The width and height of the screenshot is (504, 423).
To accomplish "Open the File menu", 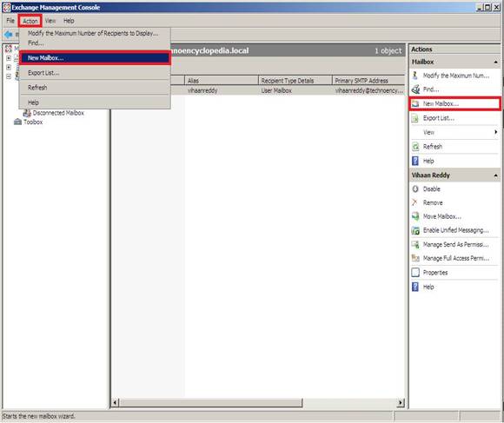I will point(10,21).
